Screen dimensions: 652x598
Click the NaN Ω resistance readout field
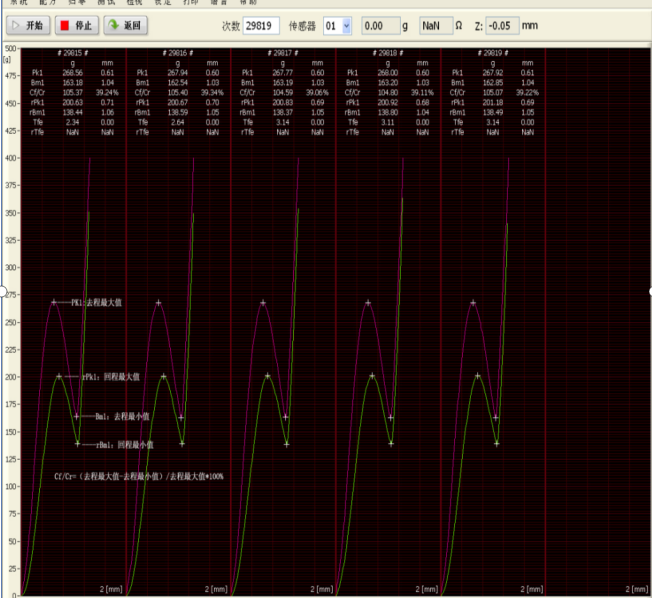436,26
